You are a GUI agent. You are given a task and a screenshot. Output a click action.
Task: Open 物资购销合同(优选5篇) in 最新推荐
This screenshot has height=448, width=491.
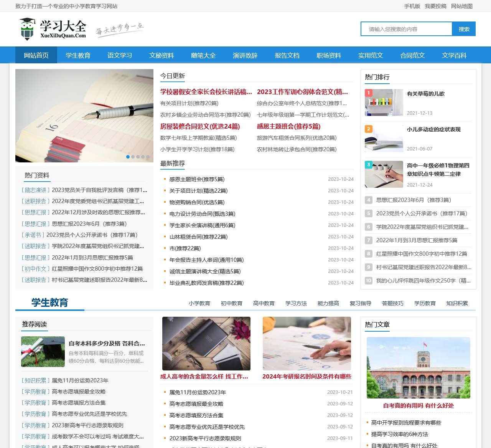pyautogui.click(x=197, y=202)
